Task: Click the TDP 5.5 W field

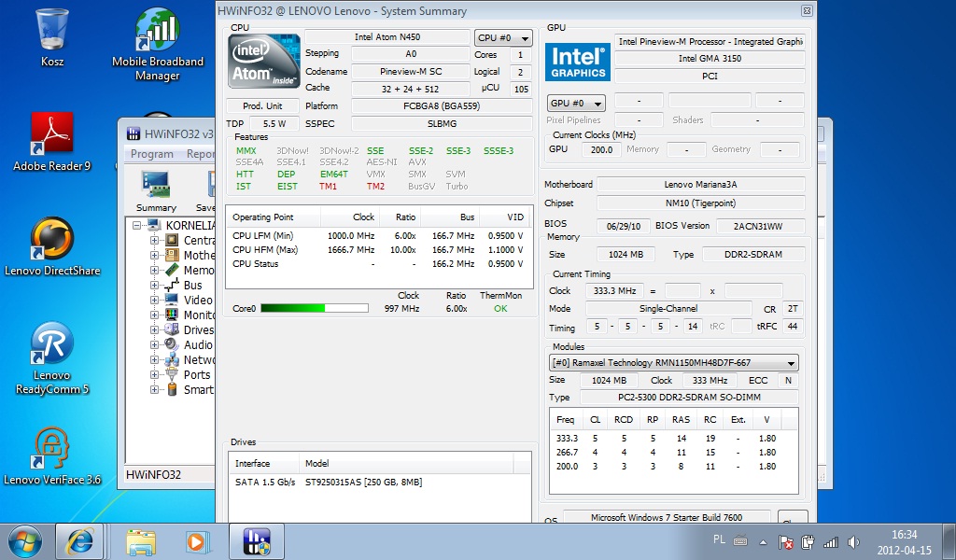Action: 274,124
